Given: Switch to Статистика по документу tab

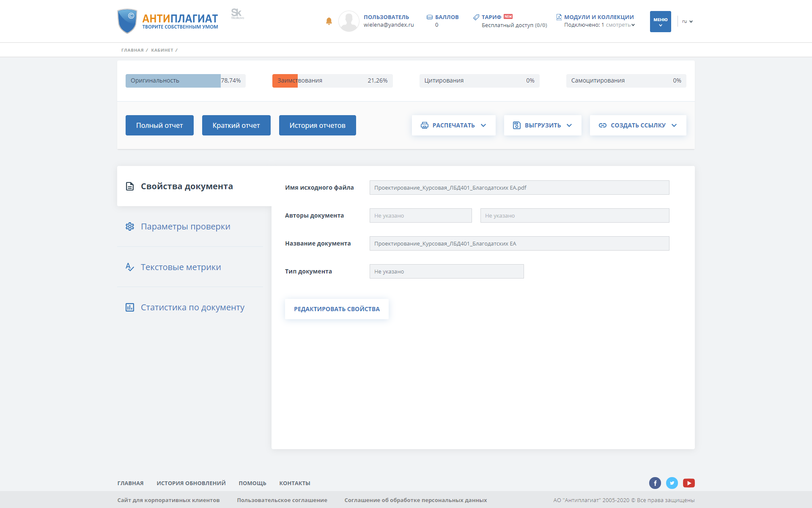Looking at the screenshot, I should click(x=192, y=307).
